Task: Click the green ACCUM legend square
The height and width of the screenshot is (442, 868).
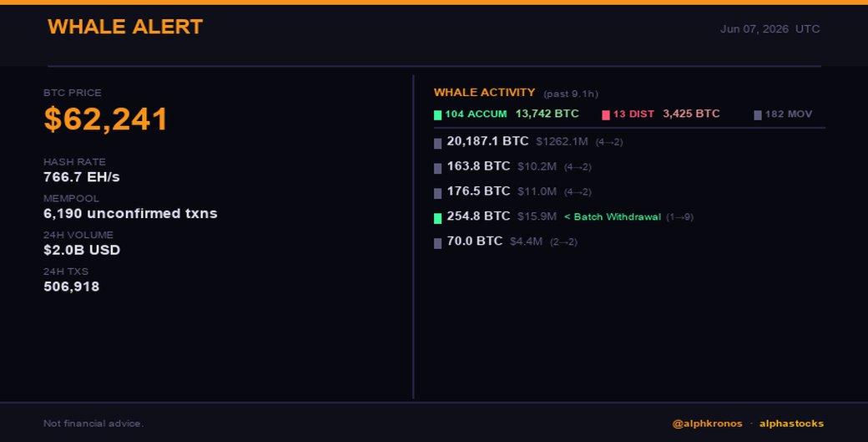Action: click(437, 114)
